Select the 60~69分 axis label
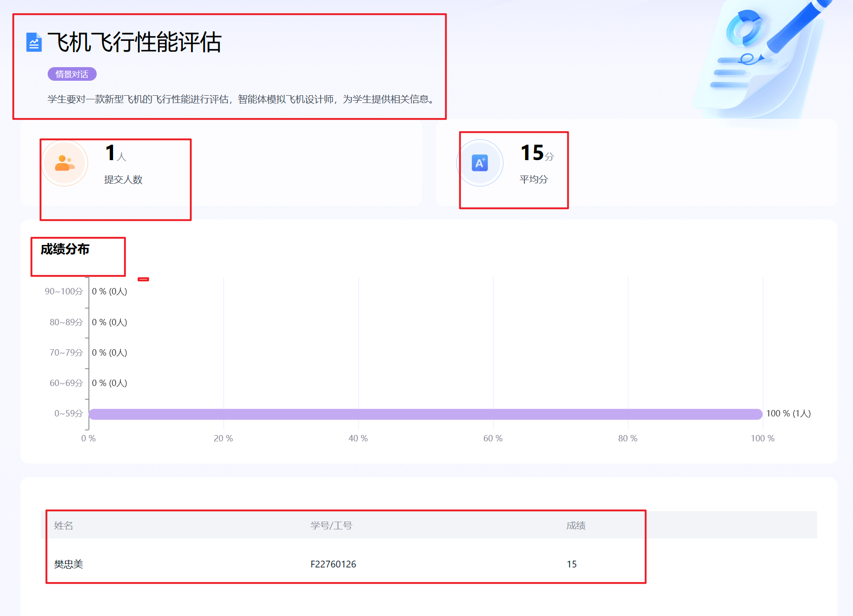Screen dimensions: 853x616 point(66,383)
